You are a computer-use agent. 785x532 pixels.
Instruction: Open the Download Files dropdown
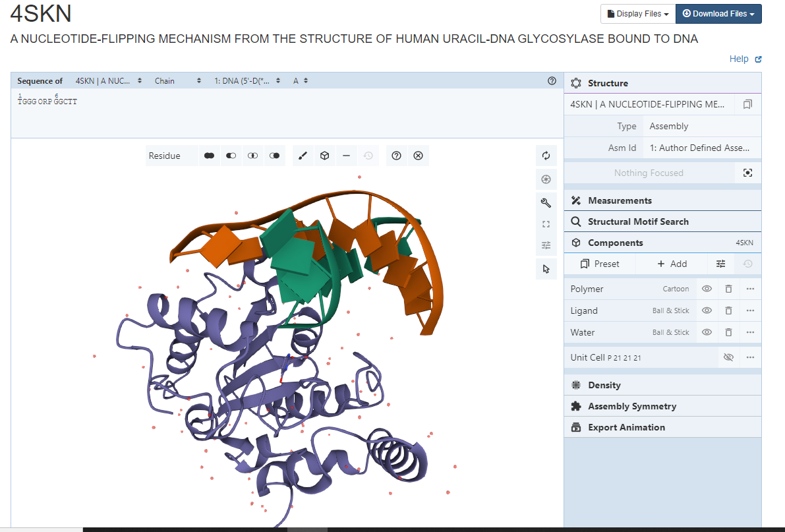click(x=718, y=13)
